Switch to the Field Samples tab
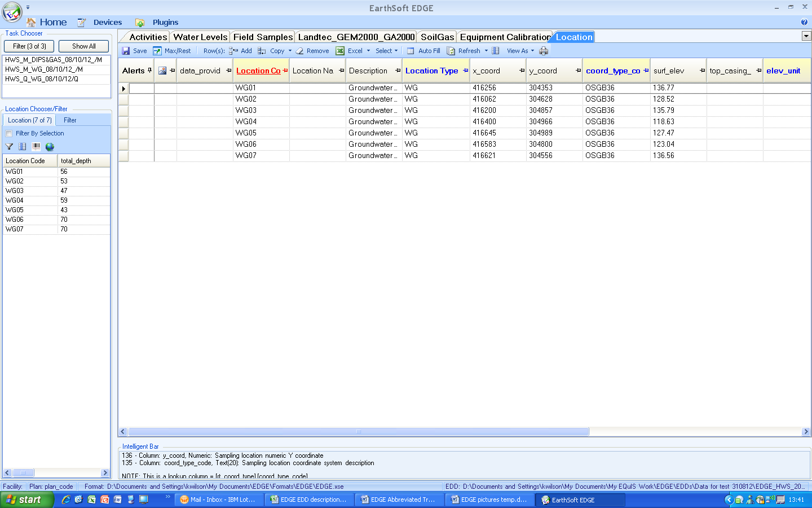The image size is (812, 508). 263,37
